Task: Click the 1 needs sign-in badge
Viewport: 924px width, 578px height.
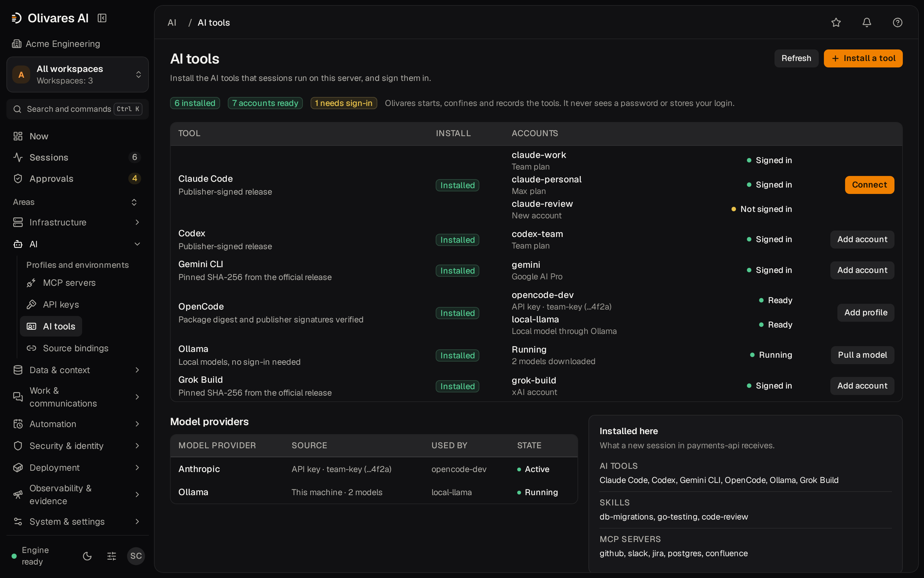Action: tap(344, 103)
